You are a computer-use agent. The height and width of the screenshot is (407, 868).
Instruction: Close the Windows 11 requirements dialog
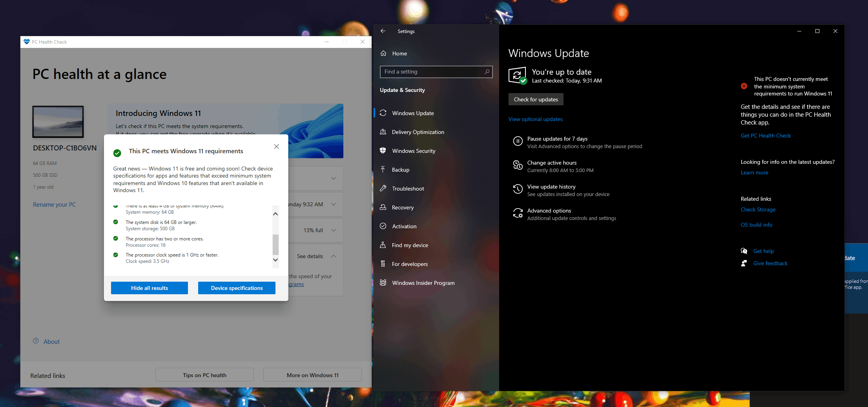point(276,147)
